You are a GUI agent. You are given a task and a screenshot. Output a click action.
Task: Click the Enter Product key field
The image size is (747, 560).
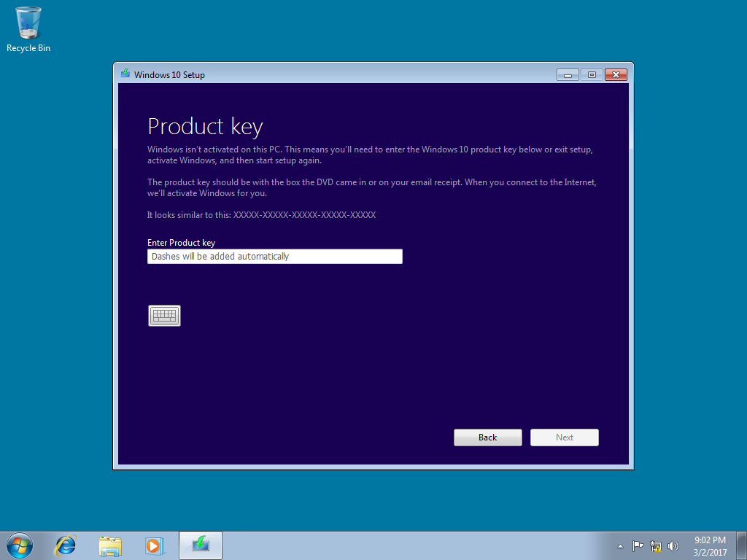275,256
